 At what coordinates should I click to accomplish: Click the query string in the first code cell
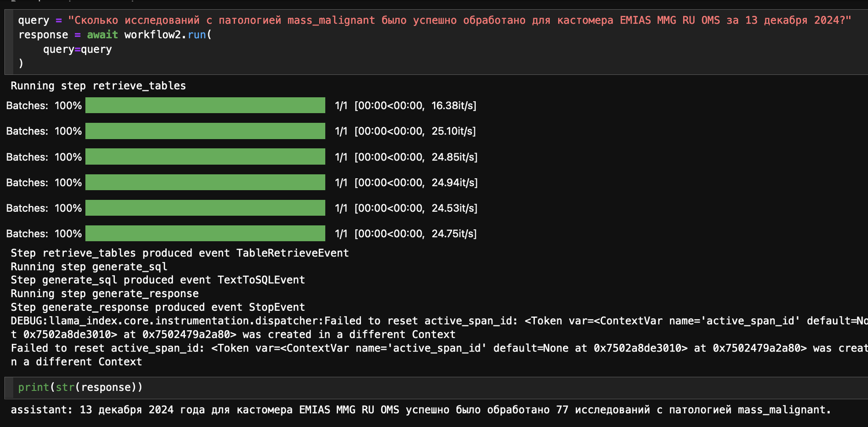point(459,20)
